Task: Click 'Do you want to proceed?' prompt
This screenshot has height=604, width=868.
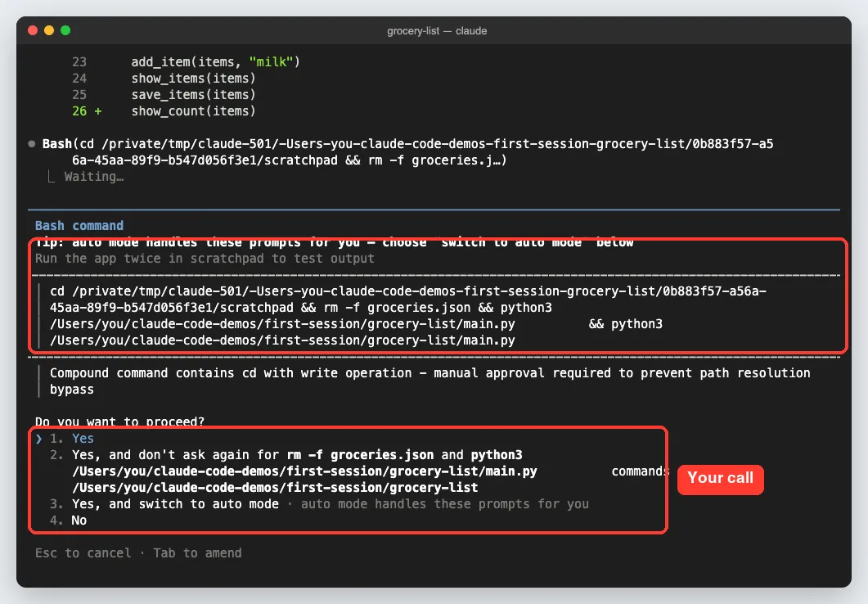Action: (119, 421)
